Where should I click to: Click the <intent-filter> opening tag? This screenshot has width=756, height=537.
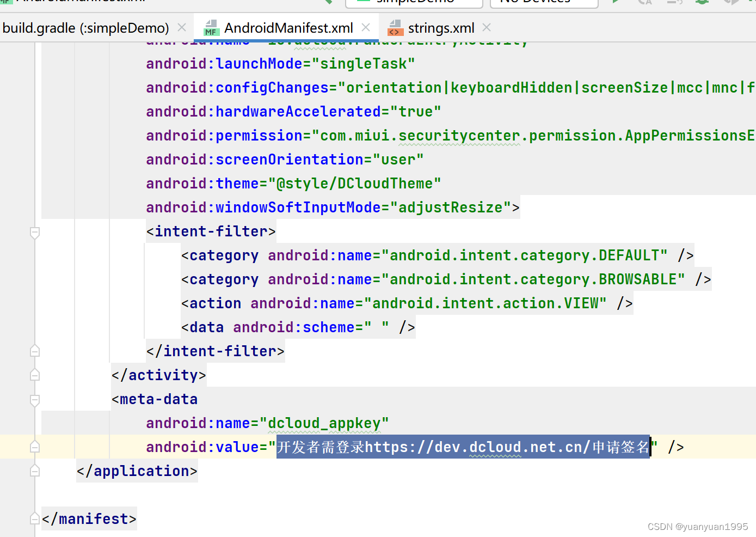click(x=211, y=231)
